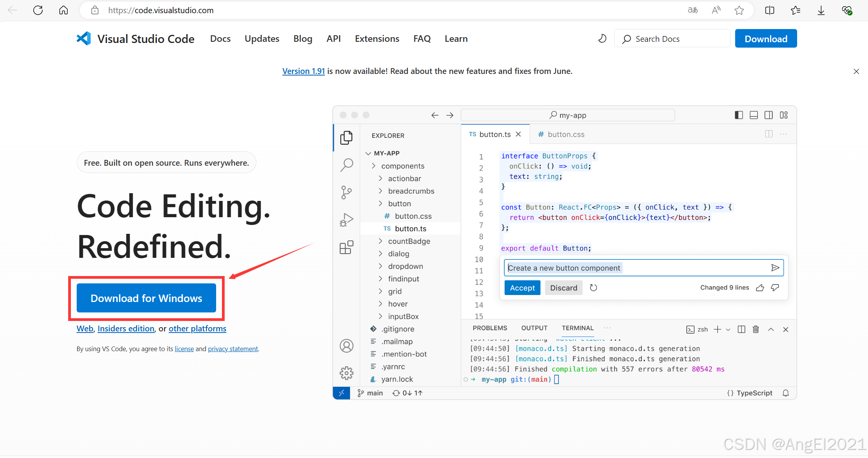Click the Download for Windows button
Image resolution: width=868 pixels, height=458 pixels.
pyautogui.click(x=146, y=298)
